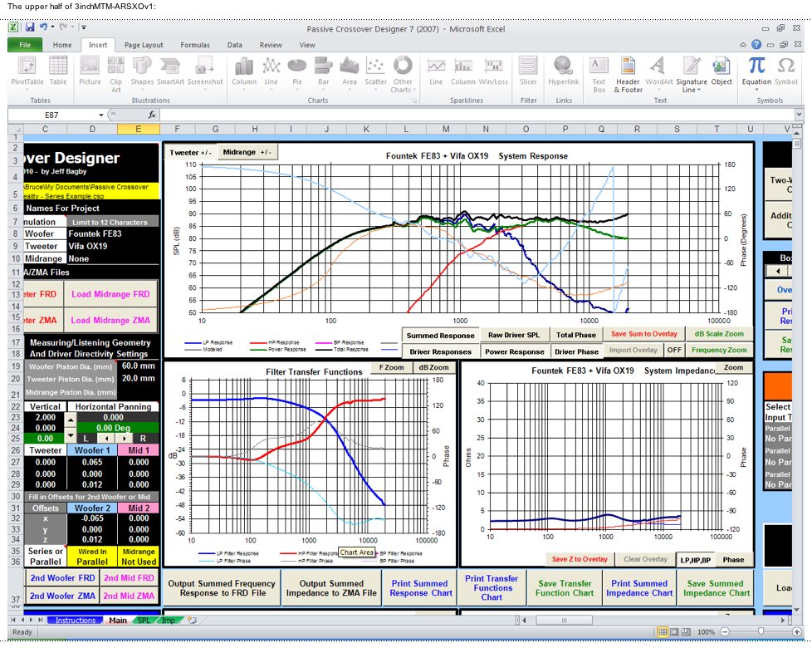The height and width of the screenshot is (648, 812).
Task: Insert a Text Box
Action: pos(599,75)
